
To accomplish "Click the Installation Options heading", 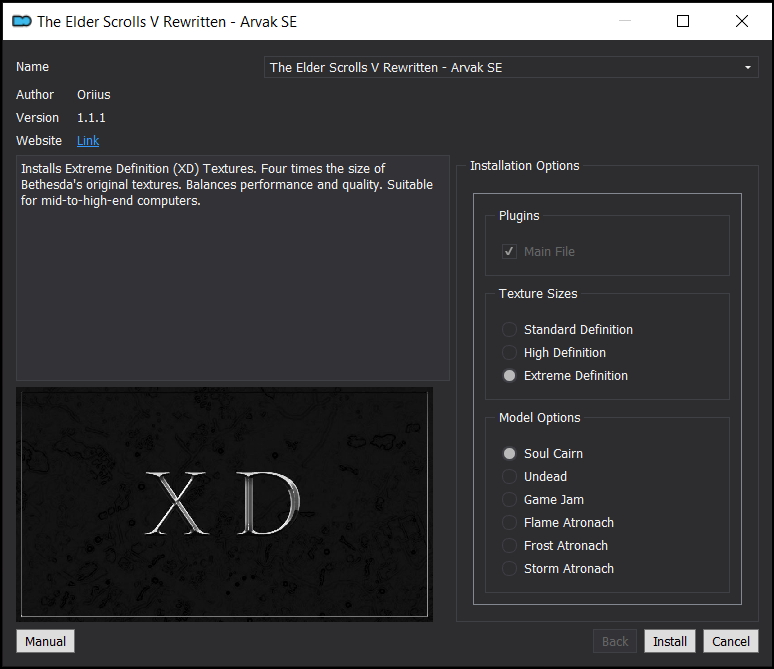I will pos(524,165).
